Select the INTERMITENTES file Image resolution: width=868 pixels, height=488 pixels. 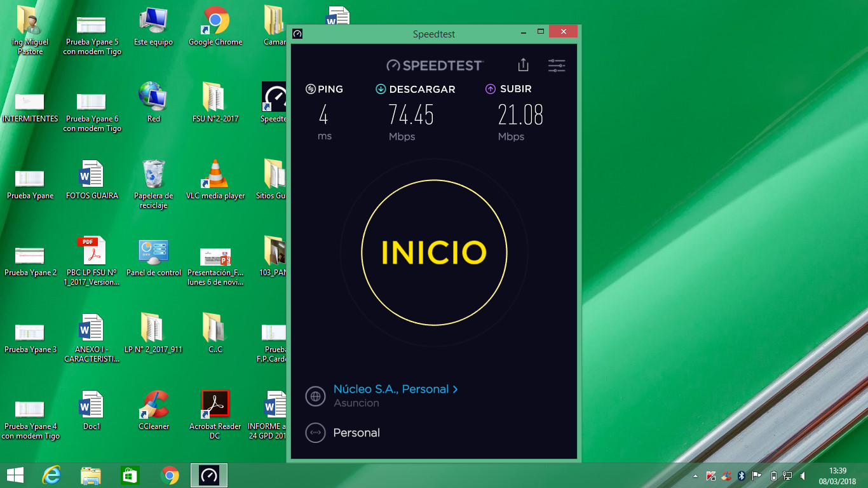[30, 107]
